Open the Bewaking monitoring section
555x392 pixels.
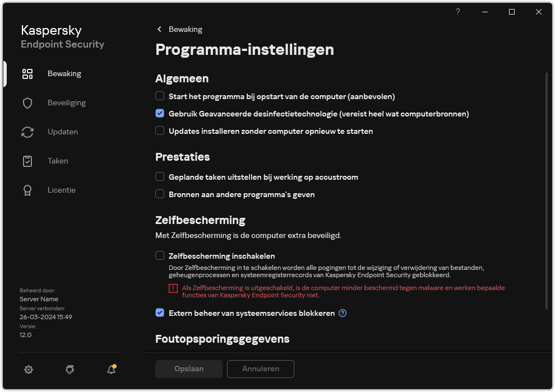pyautogui.click(x=64, y=73)
